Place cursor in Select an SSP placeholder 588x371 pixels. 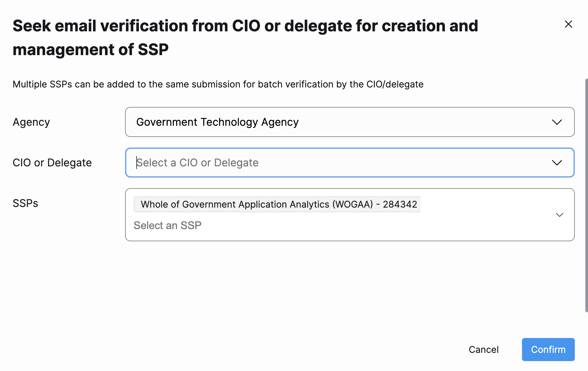click(x=168, y=225)
